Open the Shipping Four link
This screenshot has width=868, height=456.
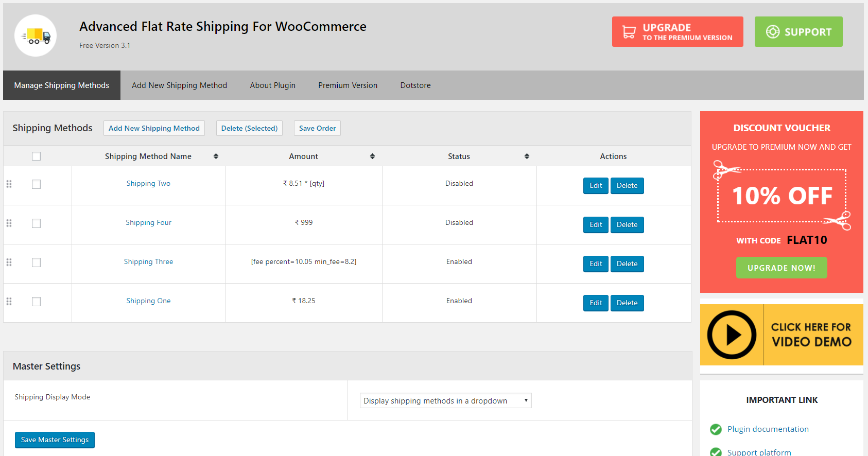pos(148,222)
